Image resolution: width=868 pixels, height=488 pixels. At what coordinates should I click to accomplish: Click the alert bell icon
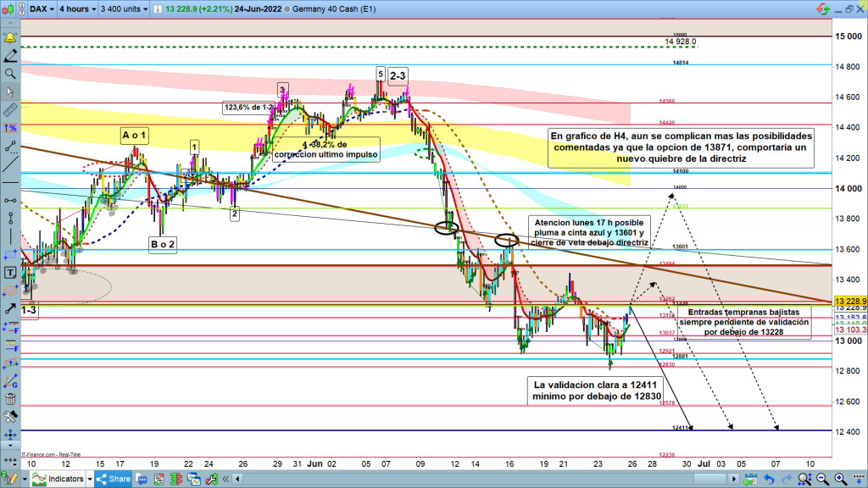10,39
